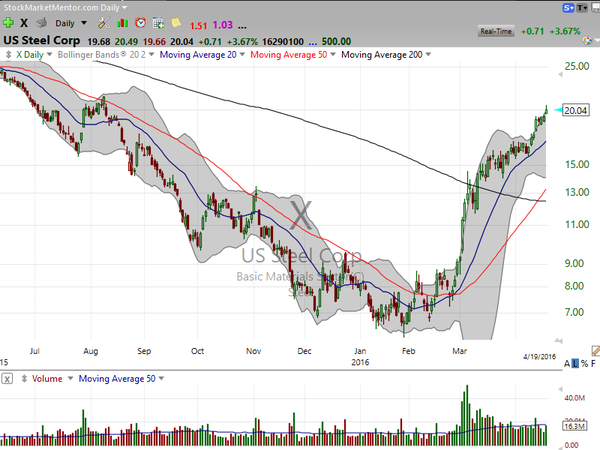Click the pencil drawing tools icon

(595, 351)
